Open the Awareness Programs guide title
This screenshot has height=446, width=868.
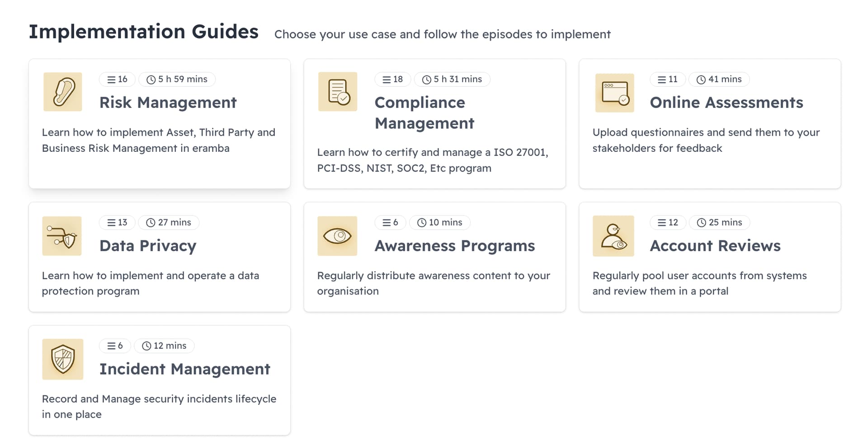pos(455,246)
